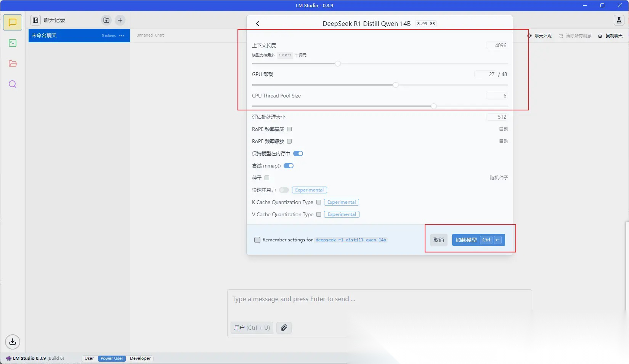Click 复制聊天 duplicate chat option

click(x=610, y=36)
